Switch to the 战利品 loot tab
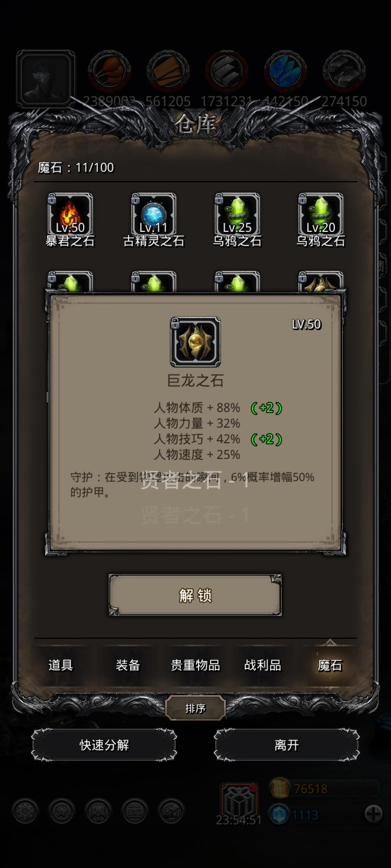Viewport: 391px width, 868px height. point(262,665)
